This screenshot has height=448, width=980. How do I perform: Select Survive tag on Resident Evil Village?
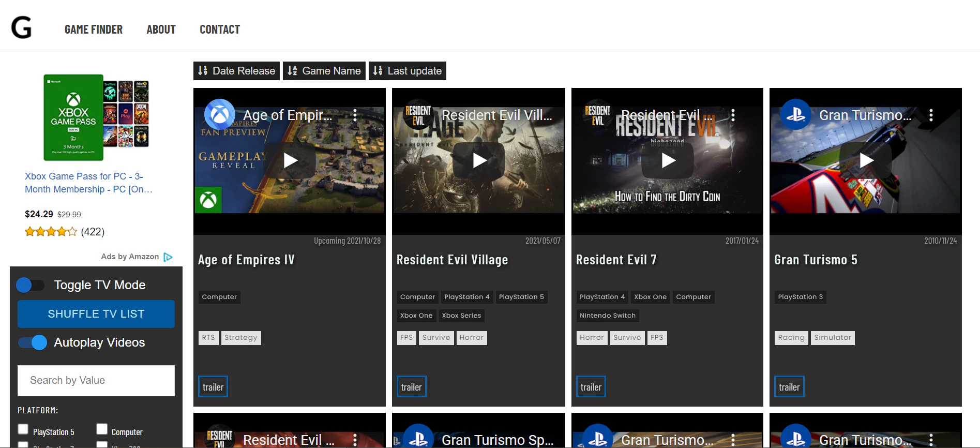click(436, 338)
